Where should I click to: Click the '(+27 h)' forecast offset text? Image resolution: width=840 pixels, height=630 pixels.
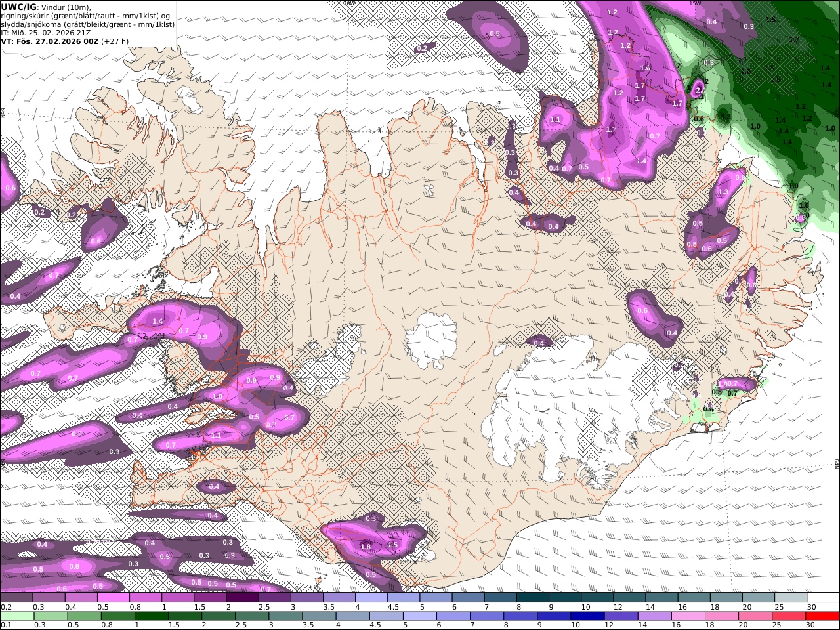[x=115, y=41]
